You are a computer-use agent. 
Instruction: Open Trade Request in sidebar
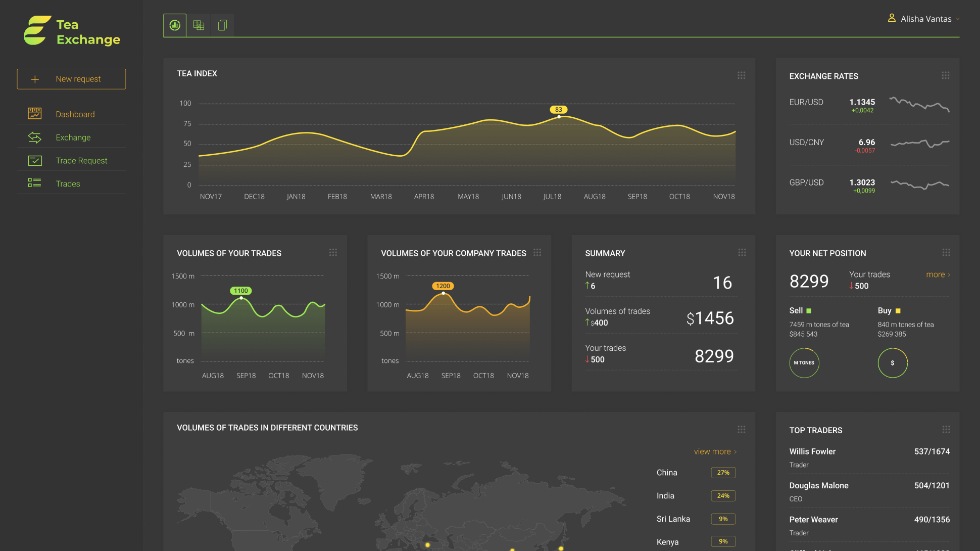click(81, 161)
